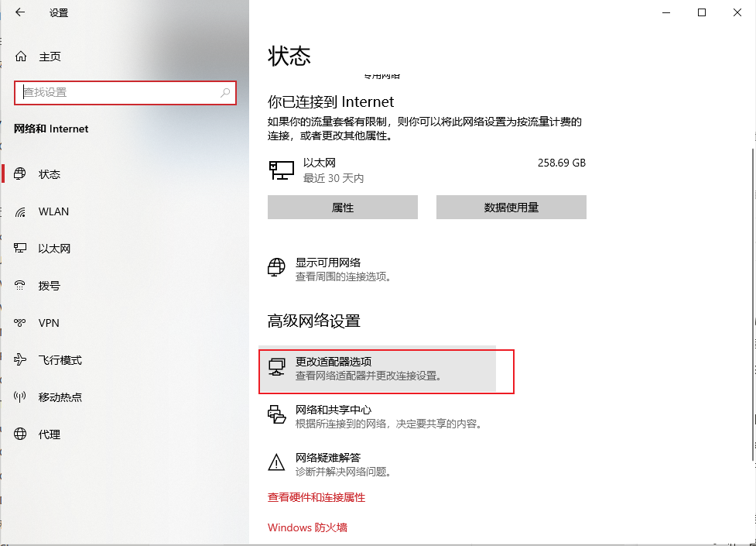Open the 以太网 Ethernet sidebar item
The height and width of the screenshot is (546, 756).
pos(54,249)
